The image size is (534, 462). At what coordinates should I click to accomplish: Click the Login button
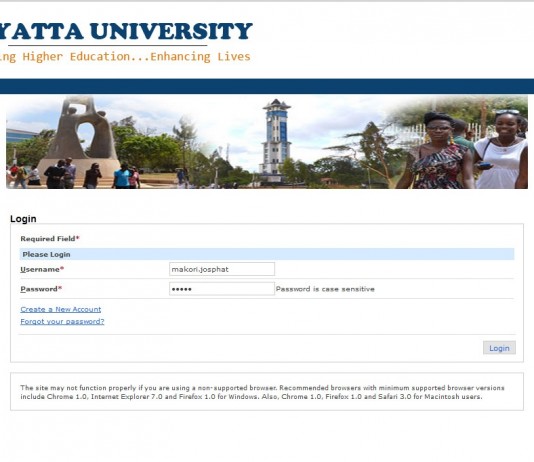coord(499,348)
